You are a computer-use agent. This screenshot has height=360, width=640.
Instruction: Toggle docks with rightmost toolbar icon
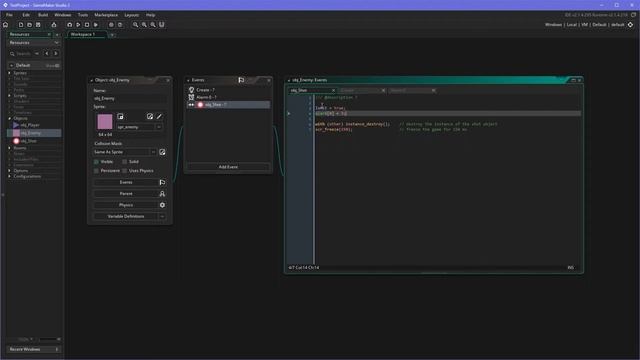[162, 24]
